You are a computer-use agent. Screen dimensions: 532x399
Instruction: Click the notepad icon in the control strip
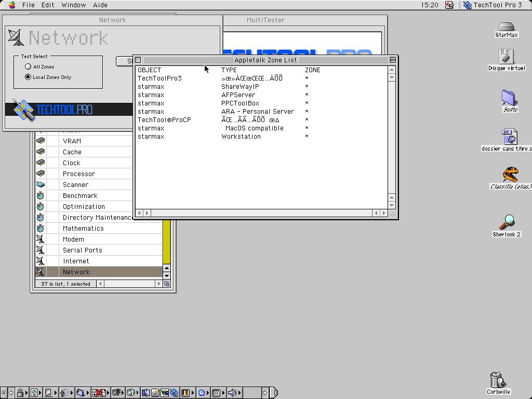pyautogui.click(x=156, y=393)
